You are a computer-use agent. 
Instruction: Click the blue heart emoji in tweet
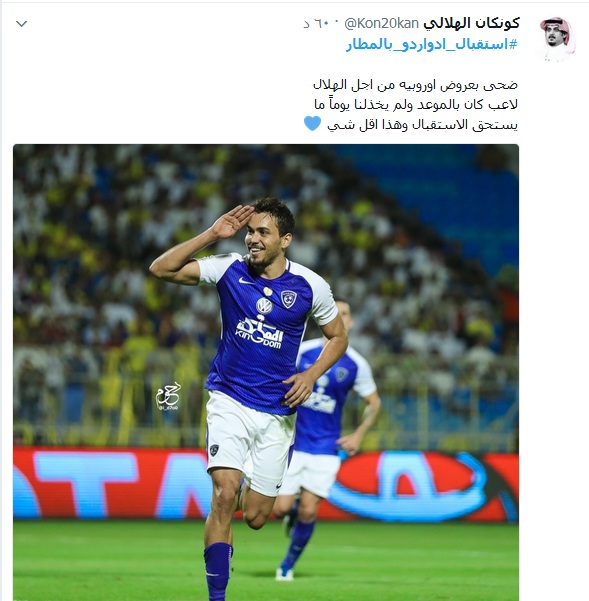[x=312, y=124]
